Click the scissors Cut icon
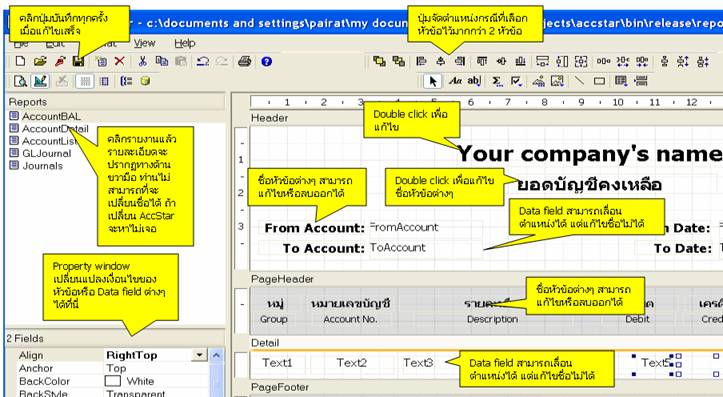Screen dimensions: 723x397 142,61
